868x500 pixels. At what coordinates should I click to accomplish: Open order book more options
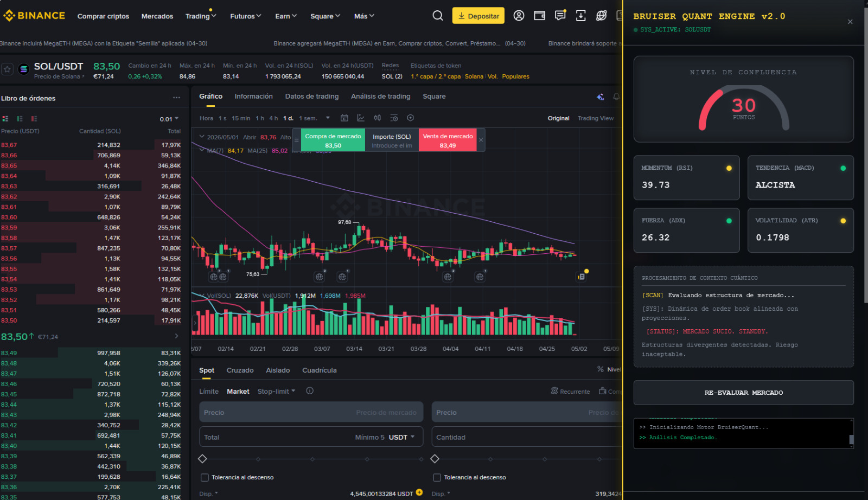coord(176,98)
